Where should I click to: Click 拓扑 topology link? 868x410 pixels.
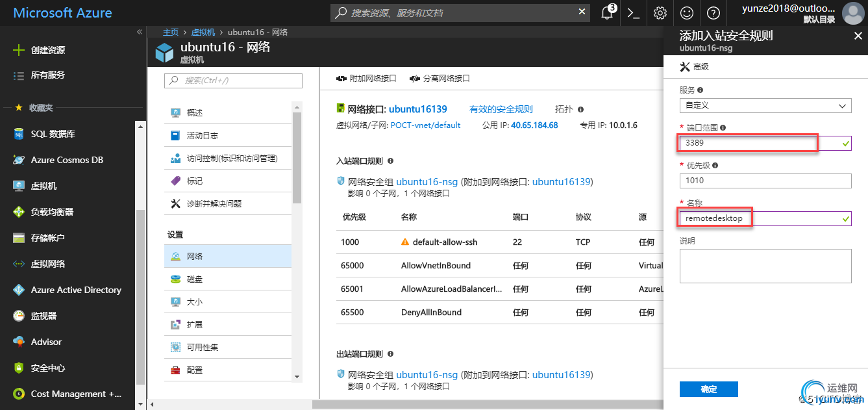(564, 109)
